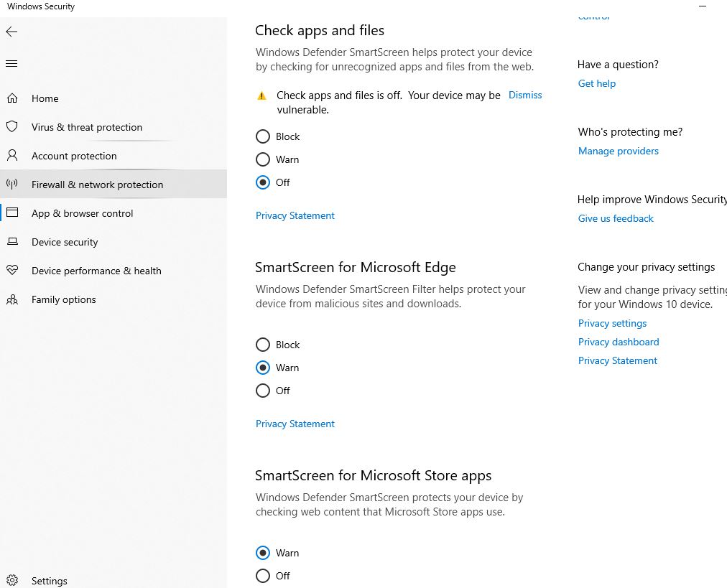Select Block under Check apps and files
The width and height of the screenshot is (727, 588).
point(263,136)
